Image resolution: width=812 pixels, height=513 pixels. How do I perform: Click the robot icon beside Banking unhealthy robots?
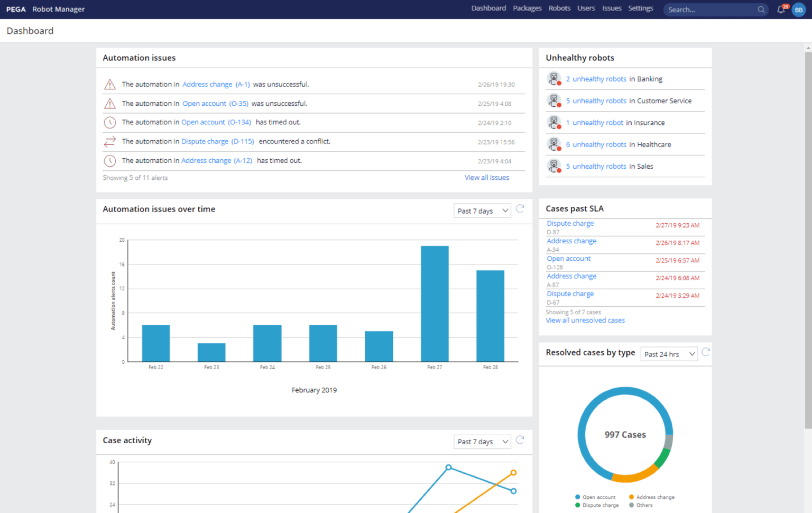553,79
